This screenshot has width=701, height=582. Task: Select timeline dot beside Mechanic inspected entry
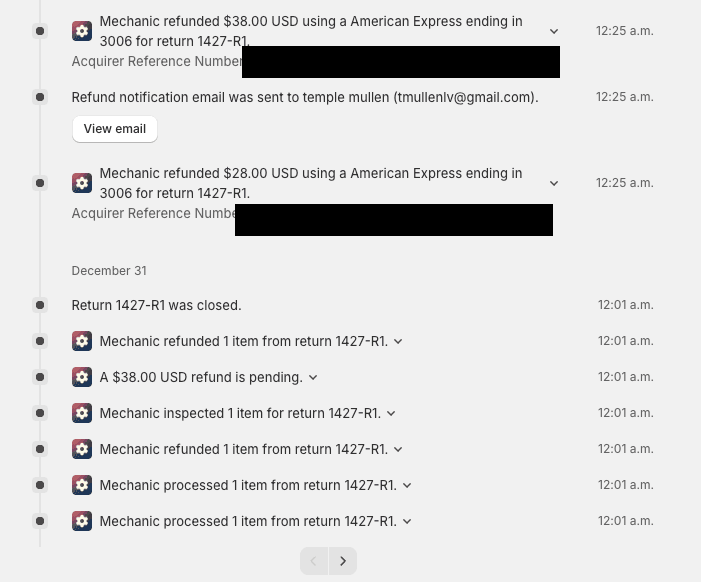[40, 413]
